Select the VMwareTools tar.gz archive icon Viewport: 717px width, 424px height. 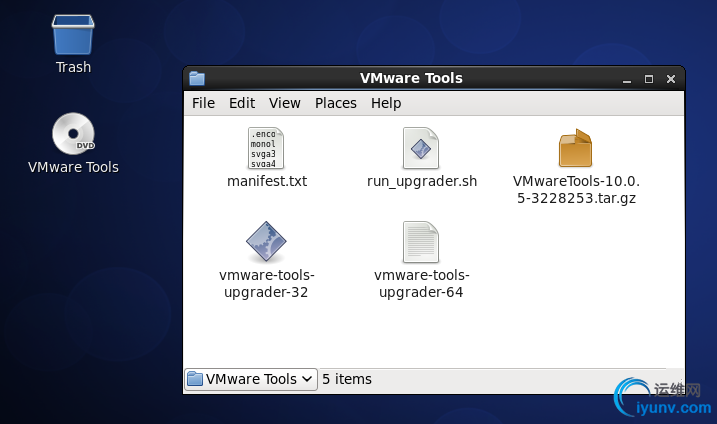click(x=575, y=148)
